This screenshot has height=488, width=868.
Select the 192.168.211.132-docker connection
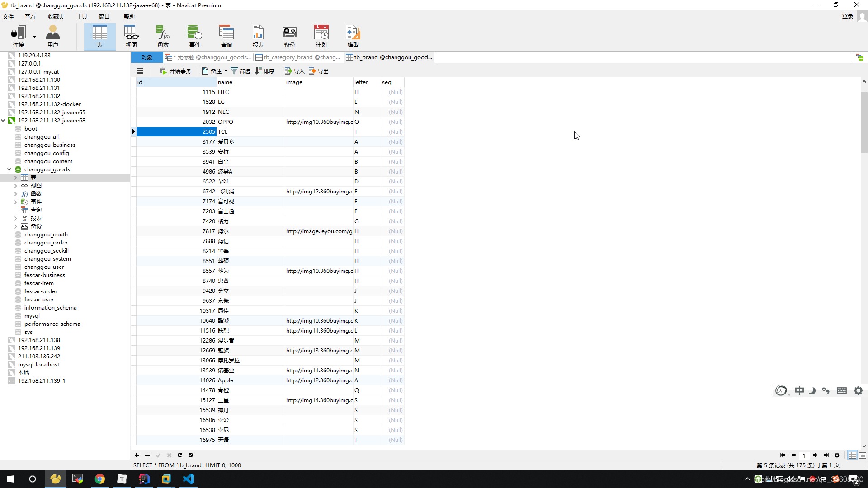click(49, 104)
